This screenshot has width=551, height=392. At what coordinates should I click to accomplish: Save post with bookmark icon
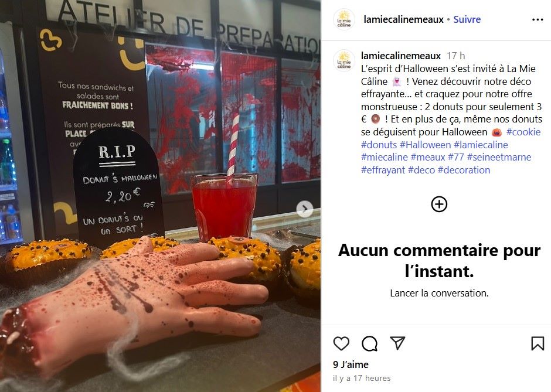click(x=538, y=343)
